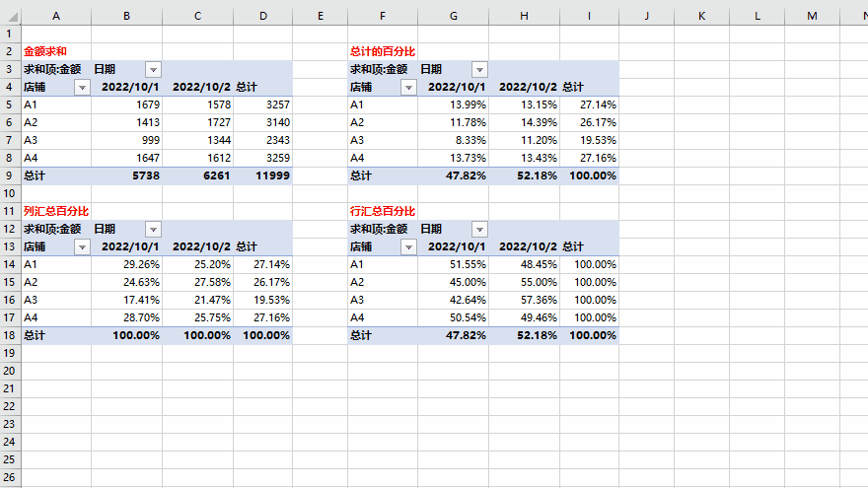Viewport: 868px width, 488px height.
Task: Click 总计 row label in cell A9
Action: pos(35,175)
